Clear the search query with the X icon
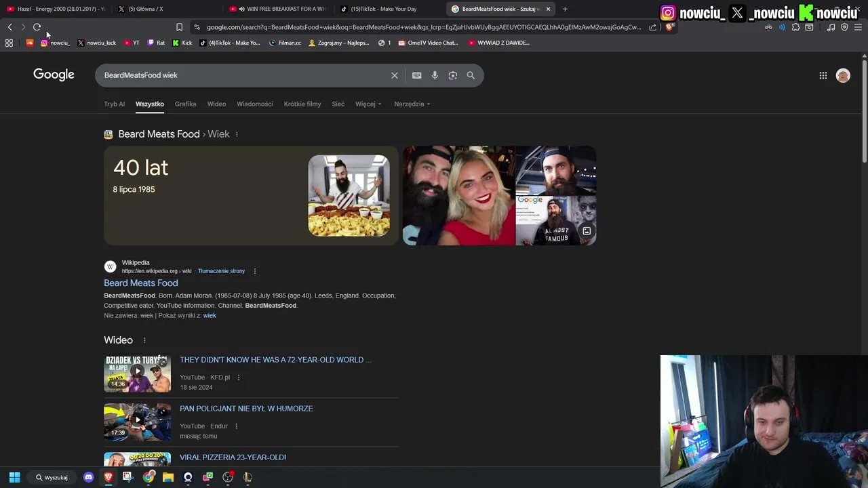 [394, 75]
